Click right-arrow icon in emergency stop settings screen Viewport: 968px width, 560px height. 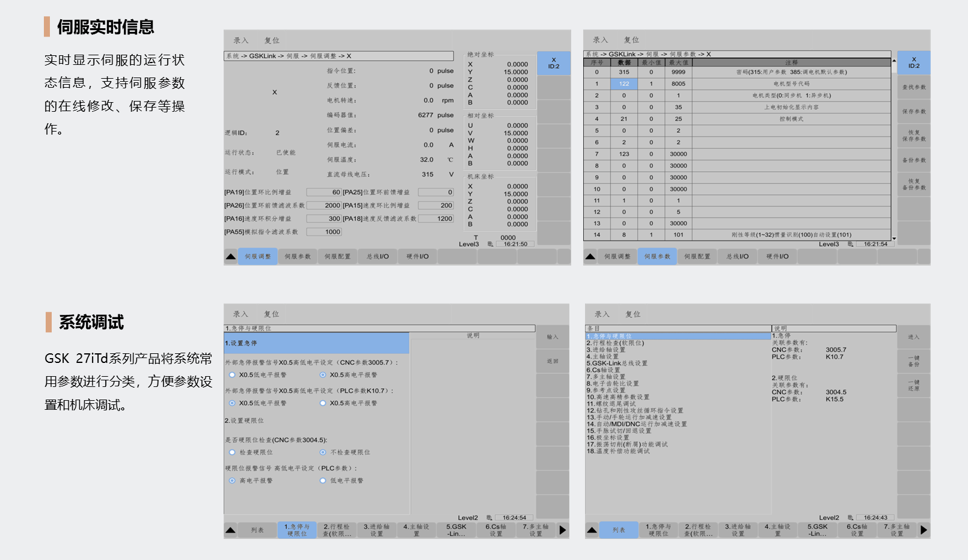pyautogui.click(x=563, y=530)
